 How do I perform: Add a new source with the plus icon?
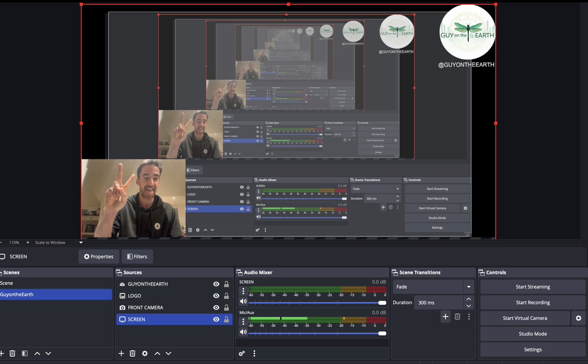pos(121,353)
